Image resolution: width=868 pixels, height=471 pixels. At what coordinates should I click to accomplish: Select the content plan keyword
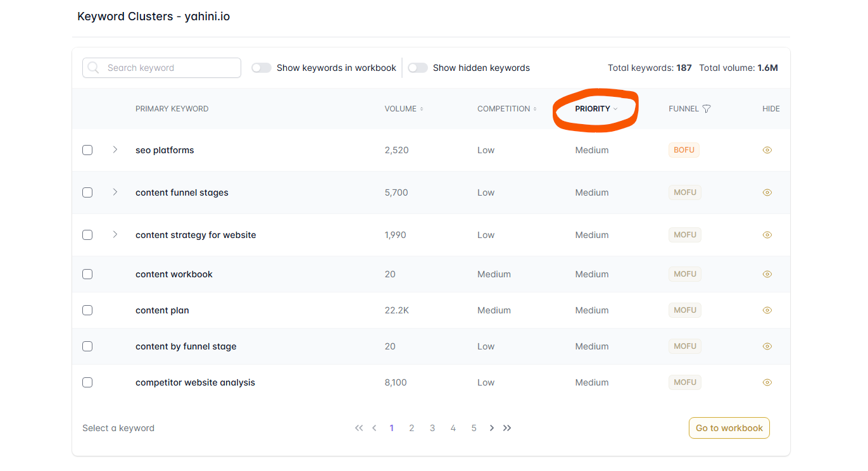coord(162,310)
